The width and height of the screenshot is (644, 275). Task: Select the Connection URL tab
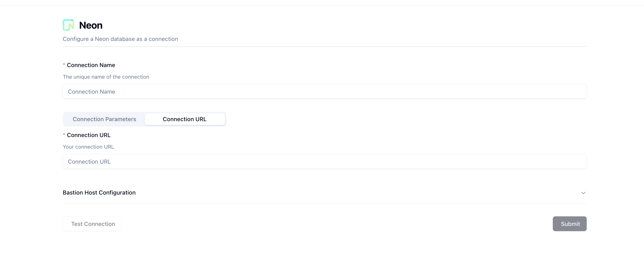(184, 119)
